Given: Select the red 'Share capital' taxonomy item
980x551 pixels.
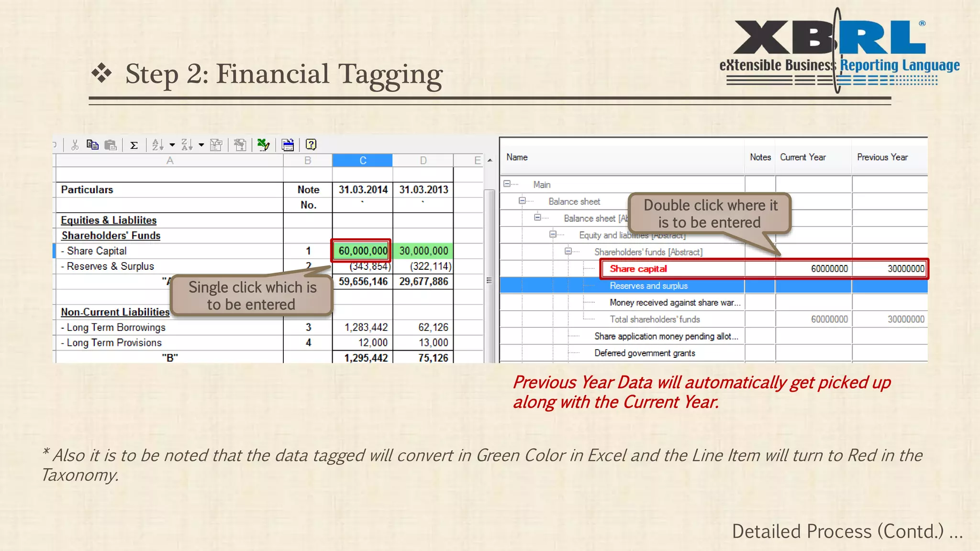Looking at the screenshot, I should point(638,269).
